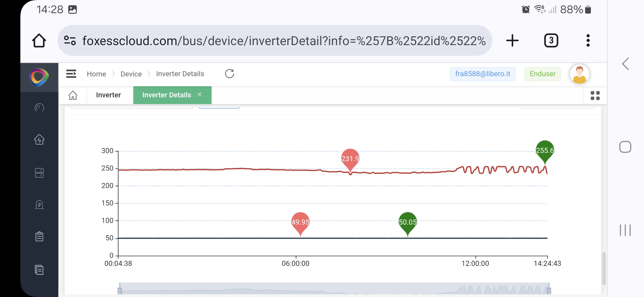Click the page refresh icon

[x=229, y=74]
